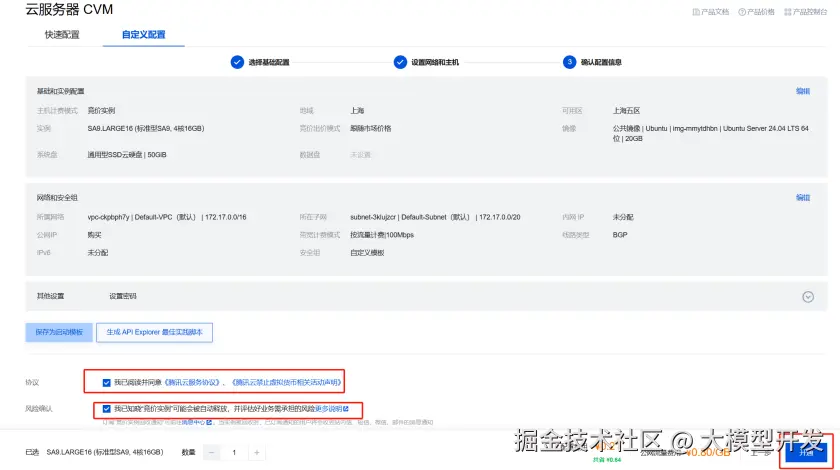The width and height of the screenshot is (840, 470).
Task: Click 保存为启动模板 button
Action: tap(59, 332)
